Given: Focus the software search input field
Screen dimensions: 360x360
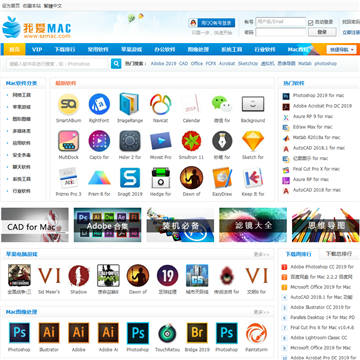Looking at the screenshot, I should point(57,63).
